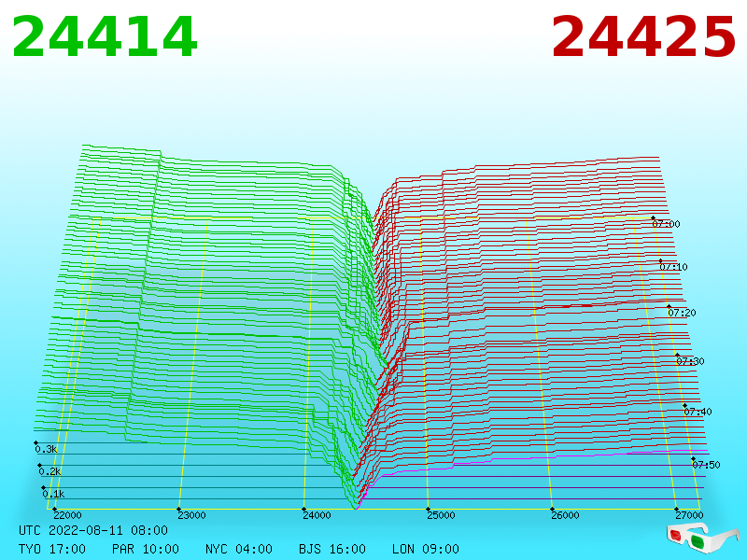The width and height of the screenshot is (747, 560).
Task: Click the LON 09:00 clock
Action: click(426, 549)
